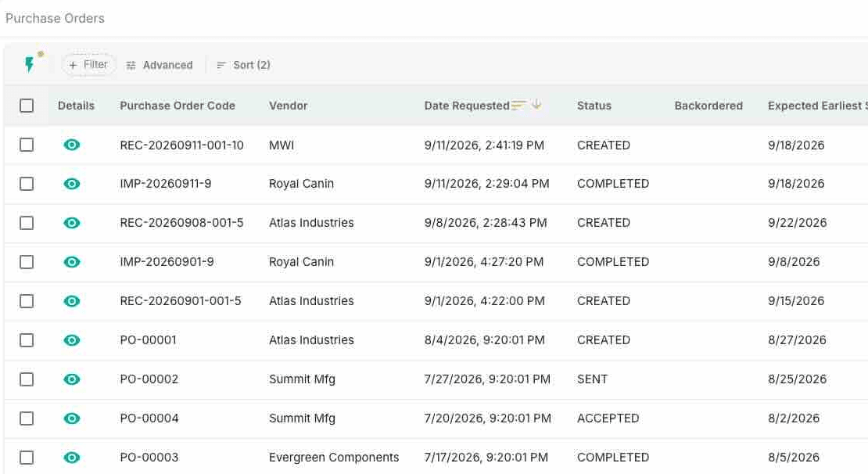Select the PO-00001 row checkbox
Screen dimensions: 868x474
pyautogui.click(x=27, y=340)
